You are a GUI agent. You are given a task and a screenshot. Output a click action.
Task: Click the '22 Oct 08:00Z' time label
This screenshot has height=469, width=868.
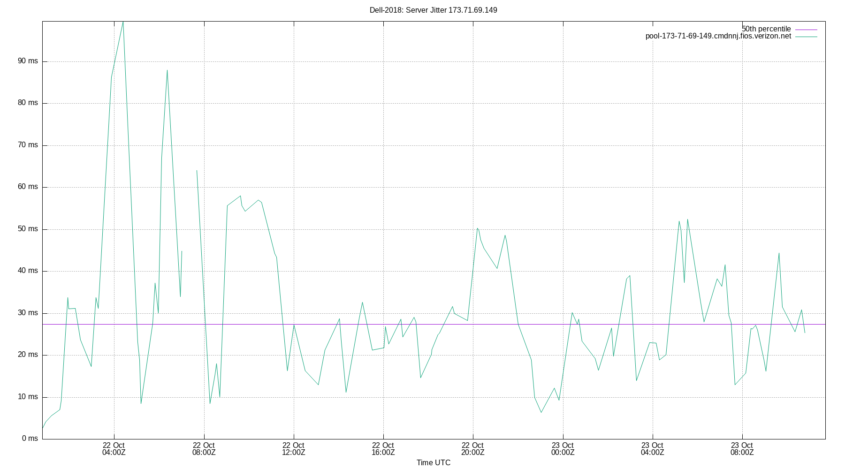tap(204, 449)
